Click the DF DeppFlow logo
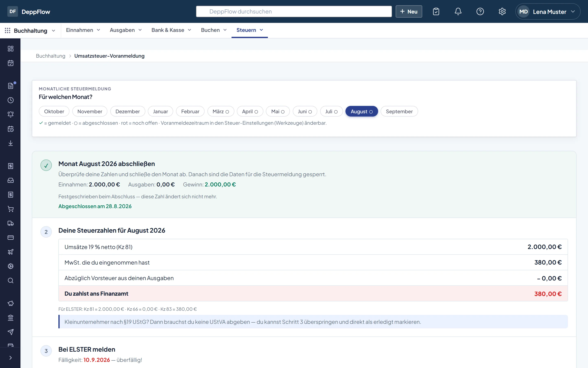588x368 pixels. 29,12
